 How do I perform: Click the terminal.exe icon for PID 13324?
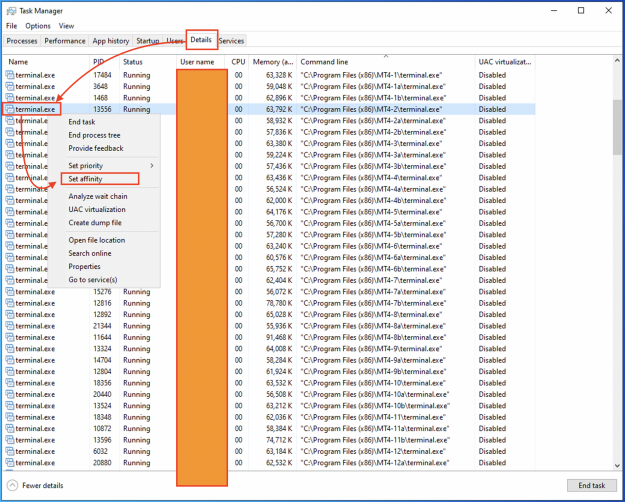(x=10, y=349)
